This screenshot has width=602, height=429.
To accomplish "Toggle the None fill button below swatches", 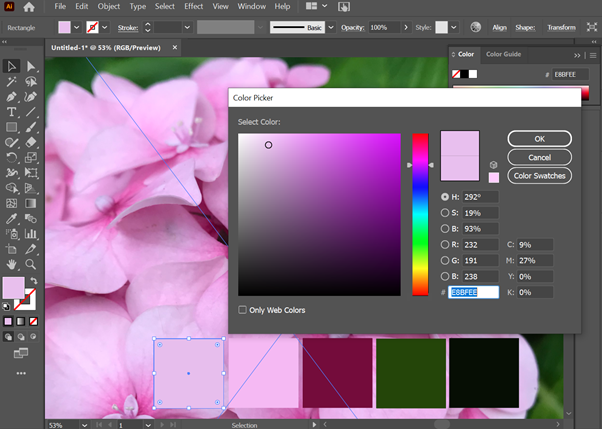I will point(33,321).
